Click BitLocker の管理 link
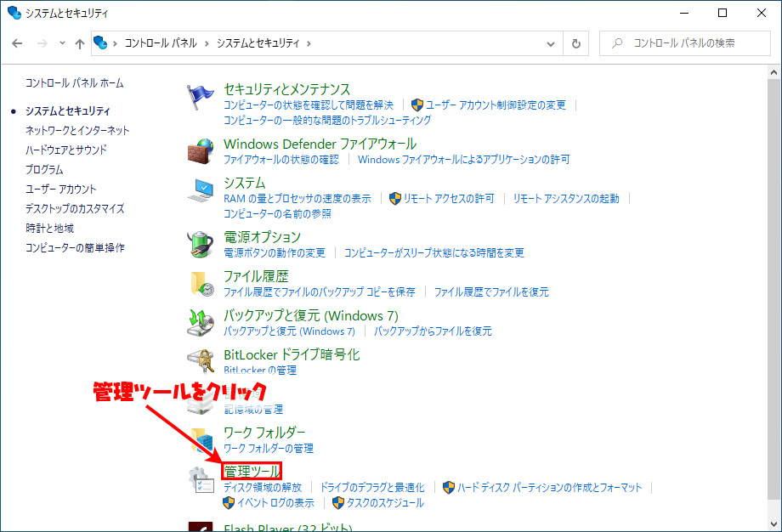Screen dimensions: 782x532 (260, 370)
